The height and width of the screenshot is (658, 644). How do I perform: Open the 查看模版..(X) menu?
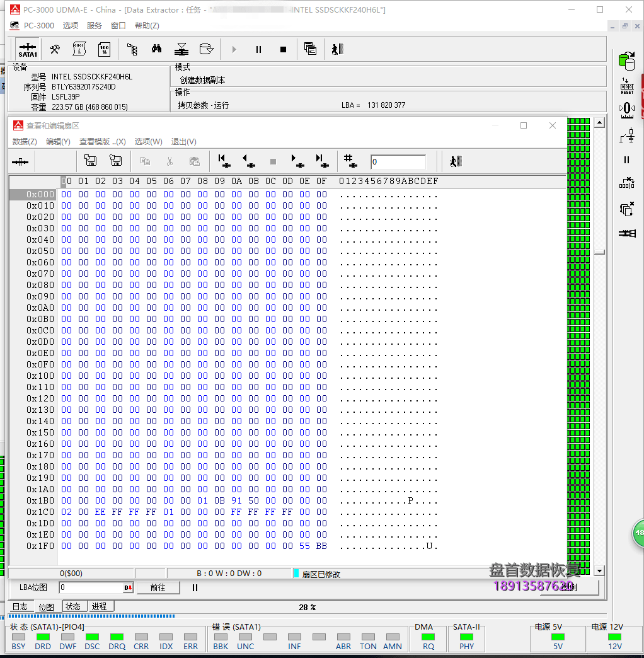point(102,142)
